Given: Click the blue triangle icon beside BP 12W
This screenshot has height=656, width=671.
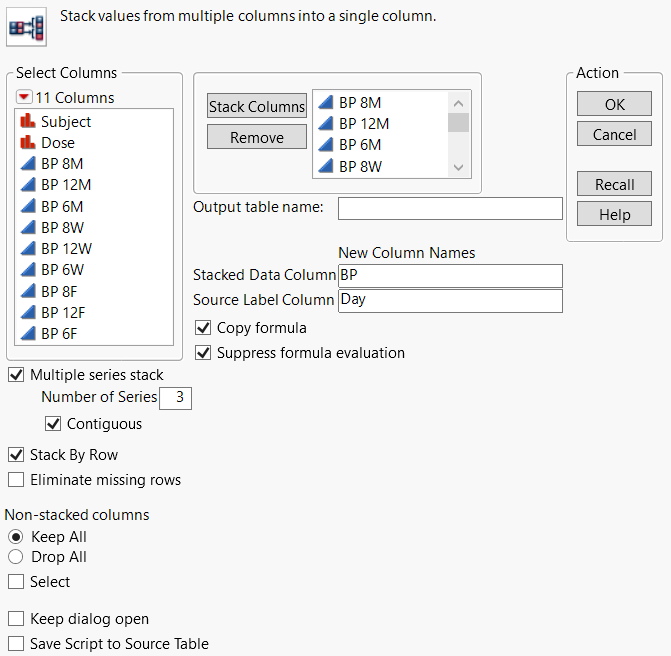Looking at the screenshot, I should 28,249.
